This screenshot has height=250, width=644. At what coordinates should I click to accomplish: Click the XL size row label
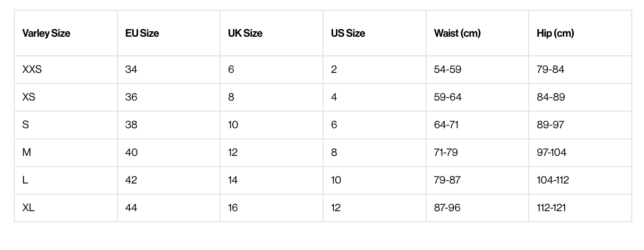(x=28, y=208)
